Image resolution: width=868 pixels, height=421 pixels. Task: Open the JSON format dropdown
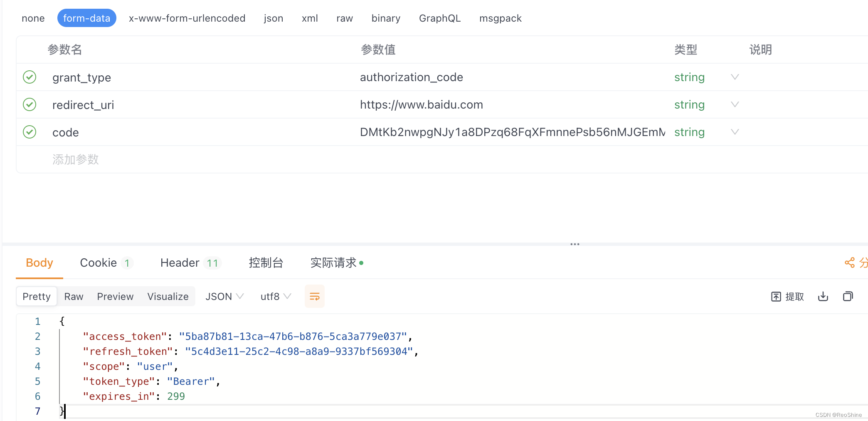tap(224, 296)
